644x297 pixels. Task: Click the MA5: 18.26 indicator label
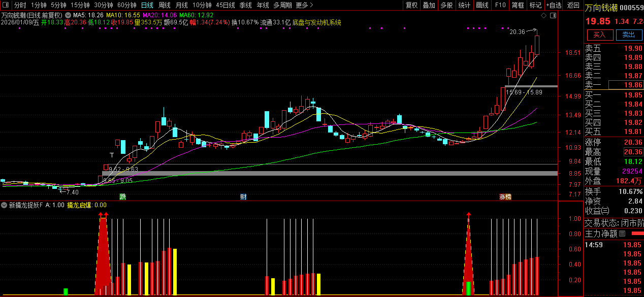pyautogui.click(x=88, y=15)
